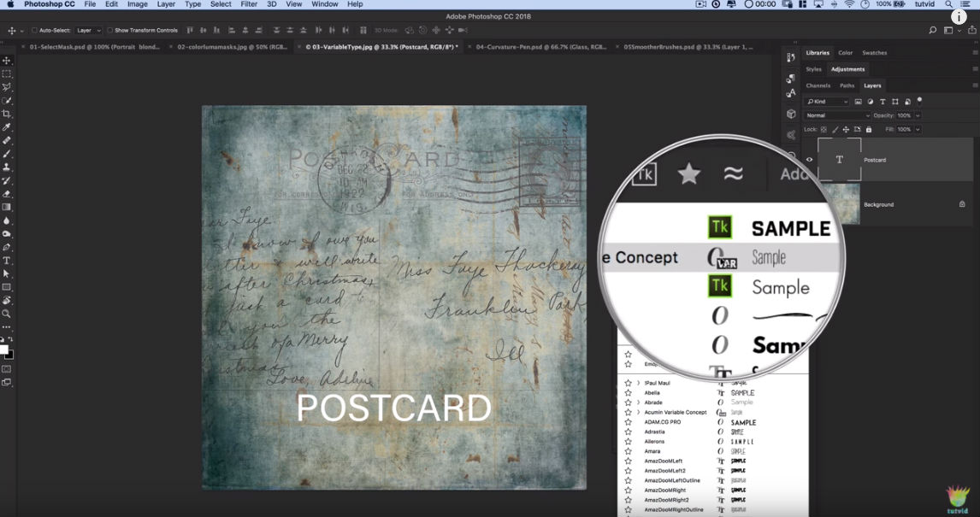Viewport: 980px width, 517px height.
Task: Enable the Auto-Select checkbox
Action: (34, 30)
